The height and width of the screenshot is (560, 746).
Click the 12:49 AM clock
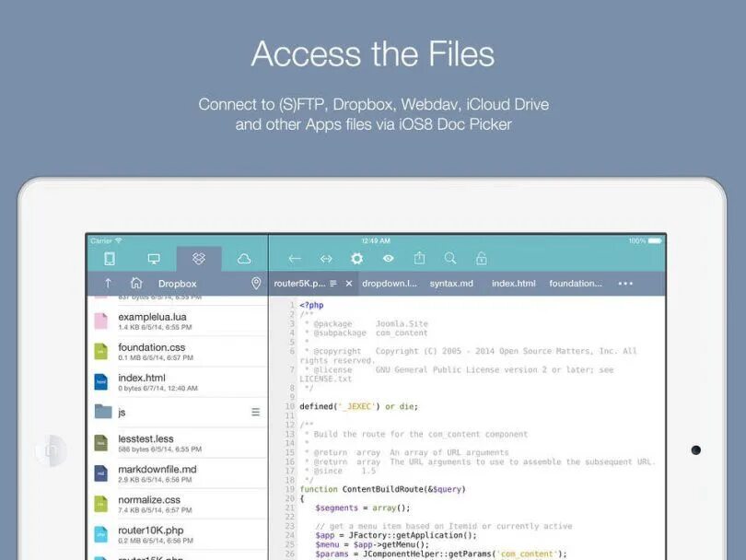376,240
